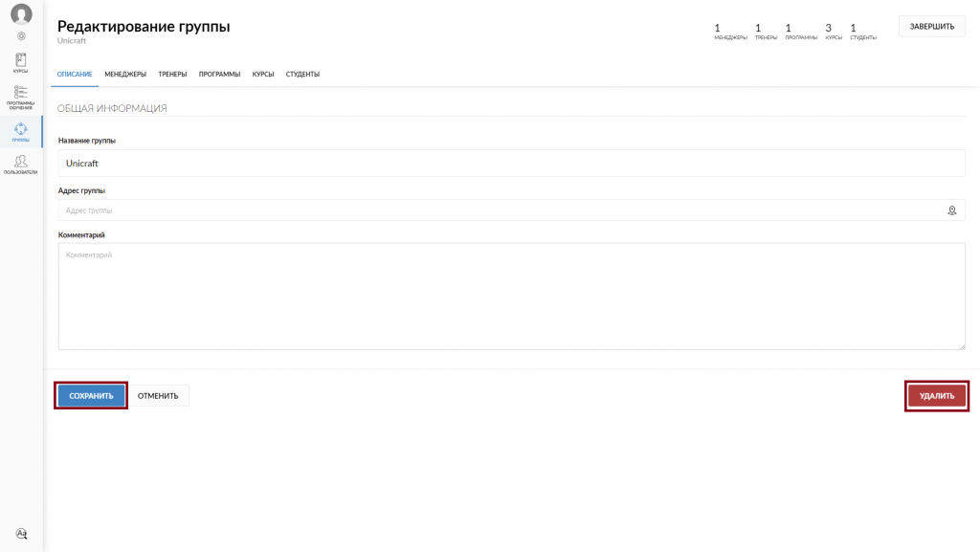
Task: Click the Сохранить button
Action: click(91, 396)
